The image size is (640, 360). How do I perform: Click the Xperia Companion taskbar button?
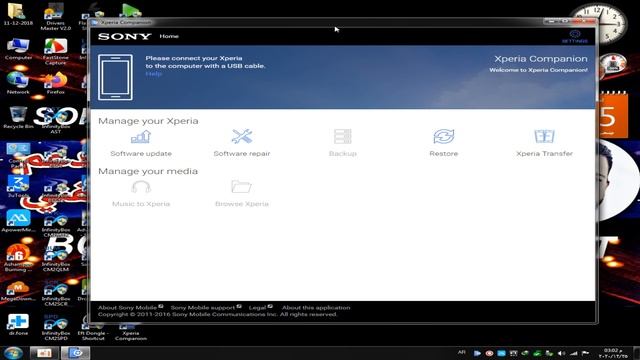coord(76,353)
